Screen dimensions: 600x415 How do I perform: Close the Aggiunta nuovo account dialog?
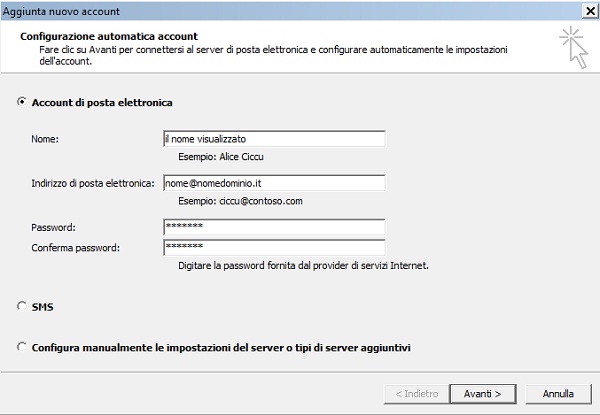click(590, 11)
